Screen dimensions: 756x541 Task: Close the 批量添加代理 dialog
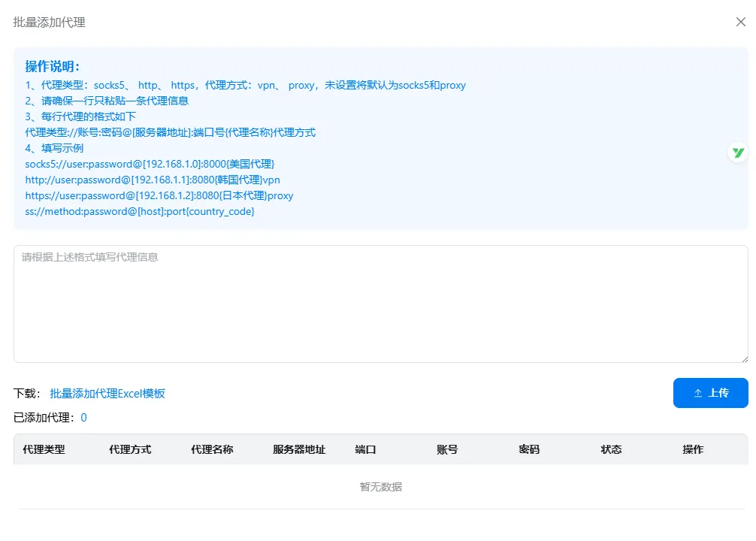pos(740,23)
